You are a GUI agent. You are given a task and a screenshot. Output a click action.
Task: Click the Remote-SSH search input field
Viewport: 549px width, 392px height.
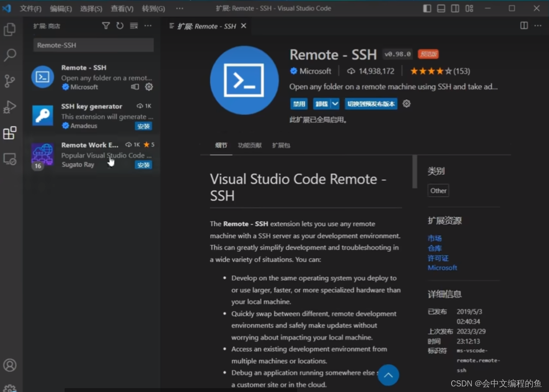(93, 45)
